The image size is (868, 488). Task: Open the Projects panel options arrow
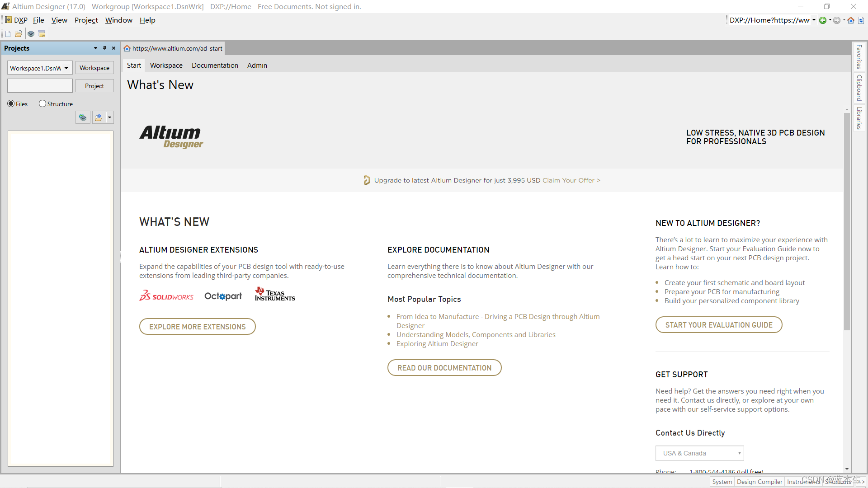coord(95,48)
